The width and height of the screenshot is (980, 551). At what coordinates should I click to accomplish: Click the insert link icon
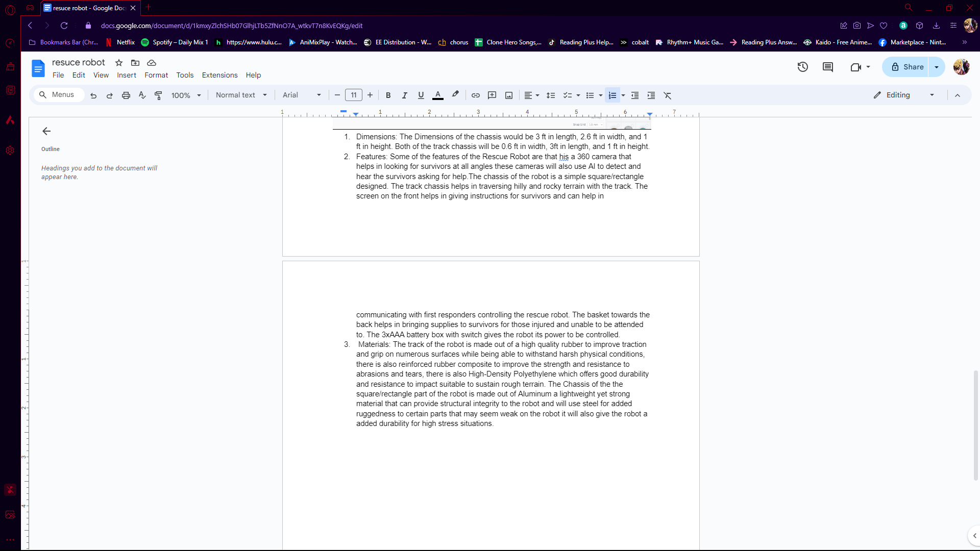pos(475,95)
